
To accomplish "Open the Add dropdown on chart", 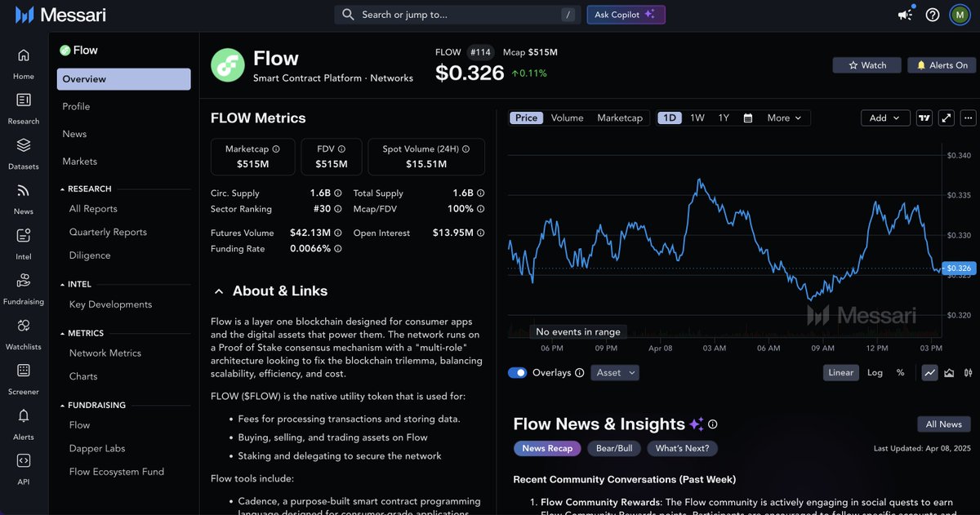I will tap(885, 118).
